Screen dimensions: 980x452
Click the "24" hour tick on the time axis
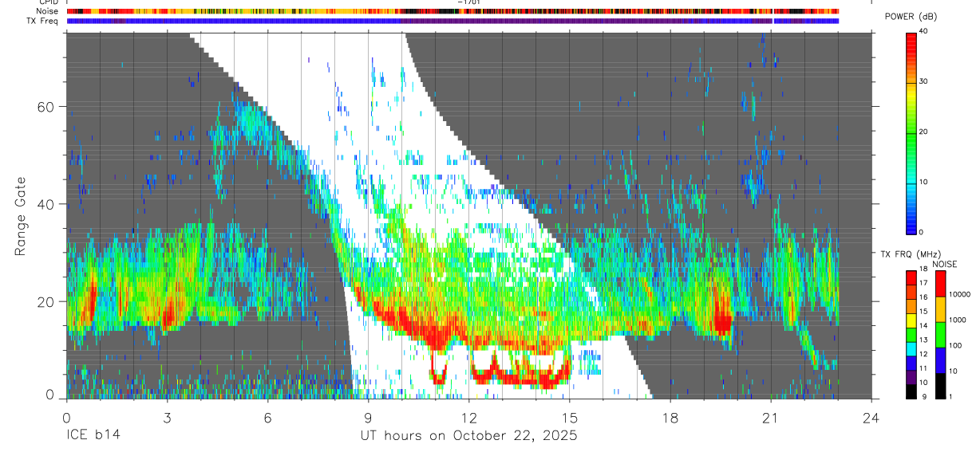(871, 417)
